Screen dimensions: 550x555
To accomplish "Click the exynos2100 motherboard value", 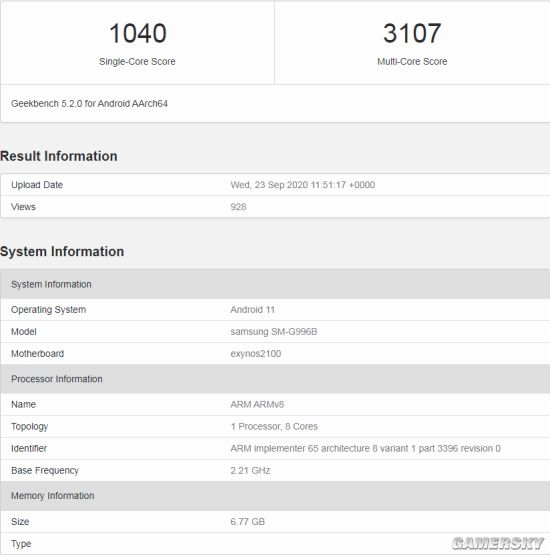I will [256, 354].
